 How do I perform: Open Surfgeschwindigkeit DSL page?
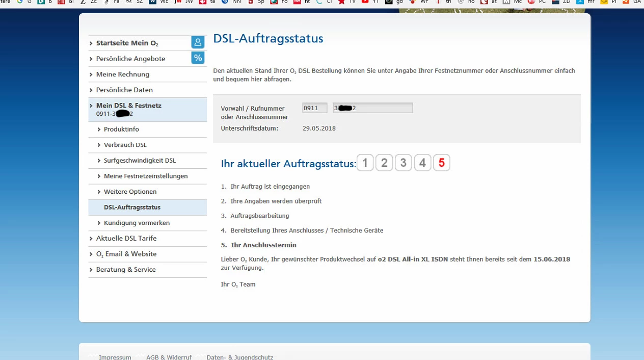(x=140, y=161)
